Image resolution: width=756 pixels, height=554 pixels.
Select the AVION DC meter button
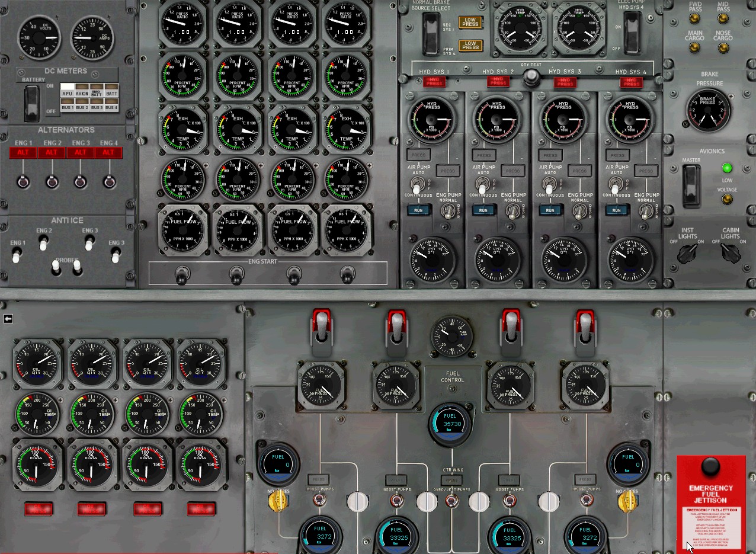[82, 90]
